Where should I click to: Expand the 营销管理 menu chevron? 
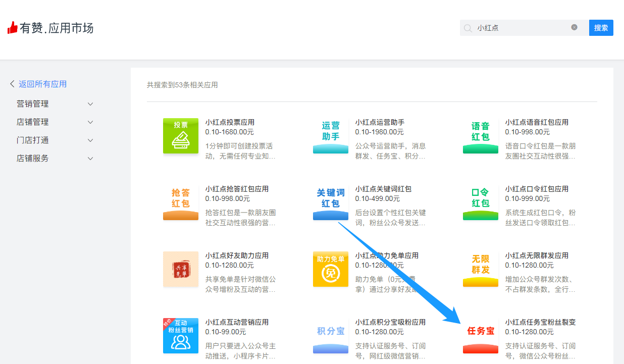90,104
